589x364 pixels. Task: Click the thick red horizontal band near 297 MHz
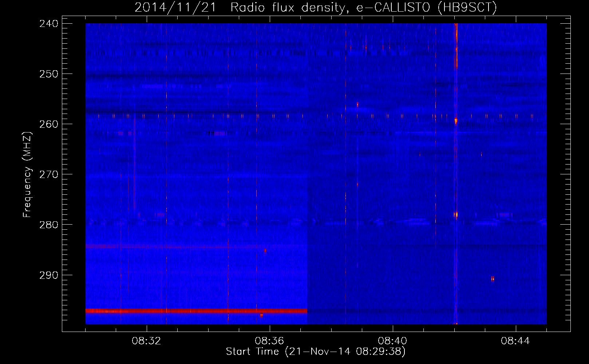coord(196,311)
